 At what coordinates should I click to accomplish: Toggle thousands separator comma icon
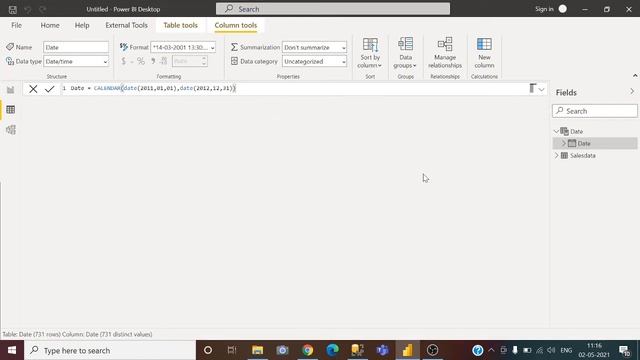[153, 61]
